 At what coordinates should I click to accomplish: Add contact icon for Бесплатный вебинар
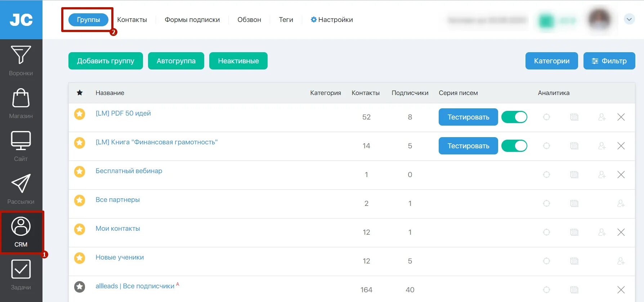602,175
